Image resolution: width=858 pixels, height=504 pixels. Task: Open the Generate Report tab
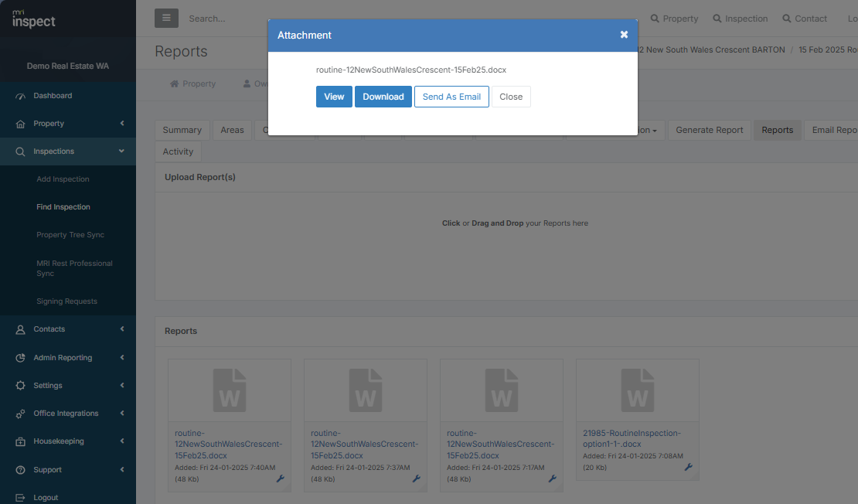coord(709,130)
